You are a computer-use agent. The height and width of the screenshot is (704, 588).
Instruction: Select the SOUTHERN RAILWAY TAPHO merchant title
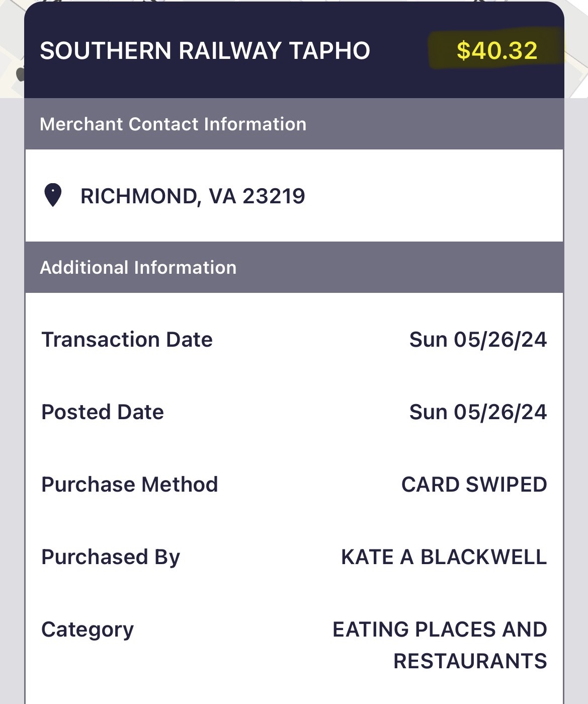pos(205,51)
